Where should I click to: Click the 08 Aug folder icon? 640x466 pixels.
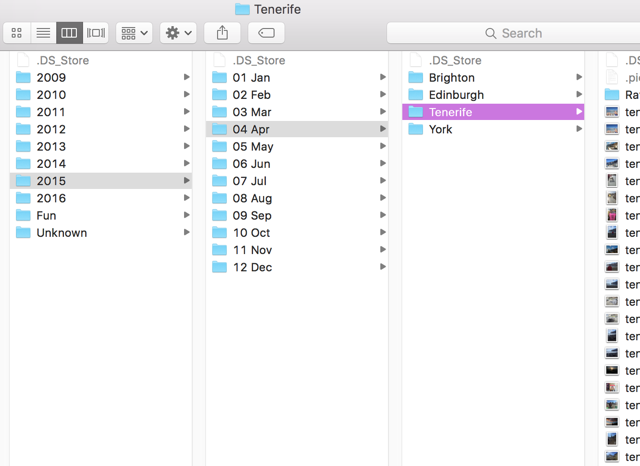(x=220, y=198)
